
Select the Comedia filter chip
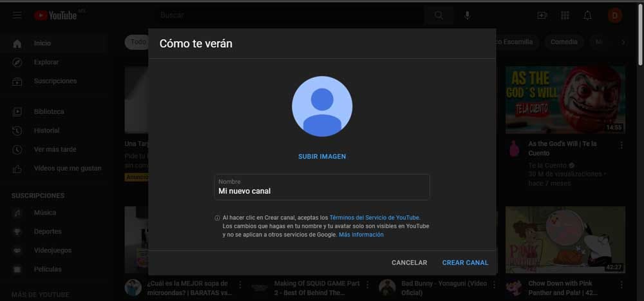[563, 42]
